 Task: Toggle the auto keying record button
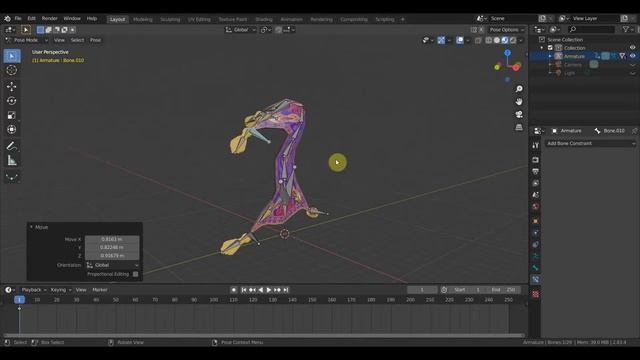[234, 290]
